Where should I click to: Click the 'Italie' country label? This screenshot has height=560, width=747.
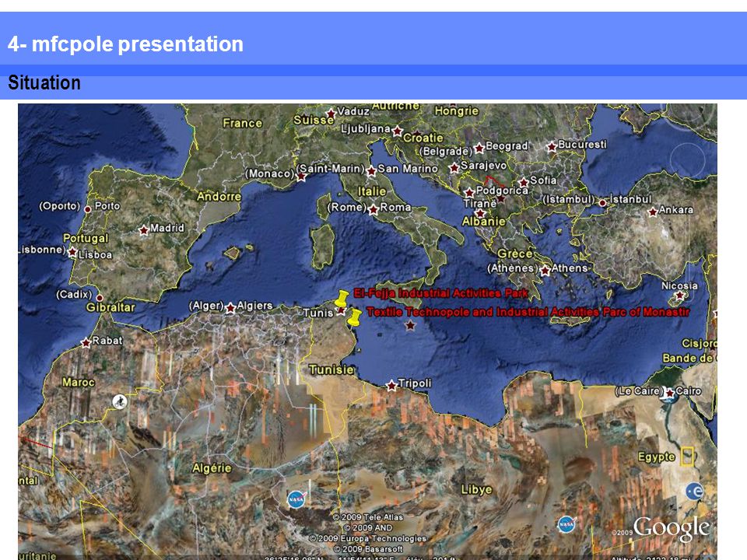point(372,191)
